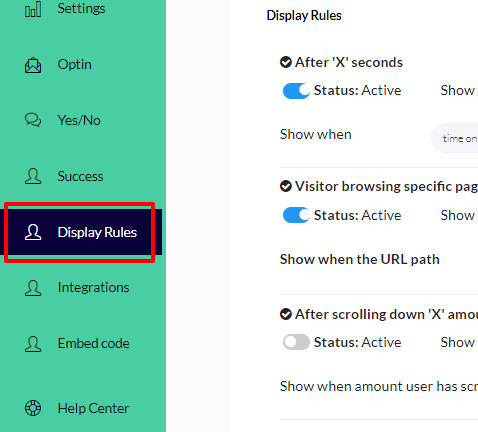Click the Optin envelope icon

tap(33, 65)
